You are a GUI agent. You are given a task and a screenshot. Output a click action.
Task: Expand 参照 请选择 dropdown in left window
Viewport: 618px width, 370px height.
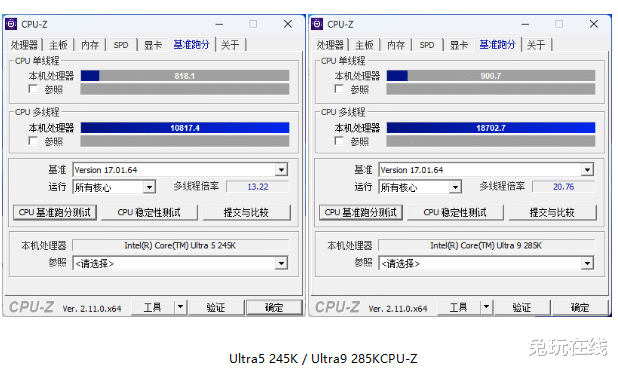coord(281,263)
